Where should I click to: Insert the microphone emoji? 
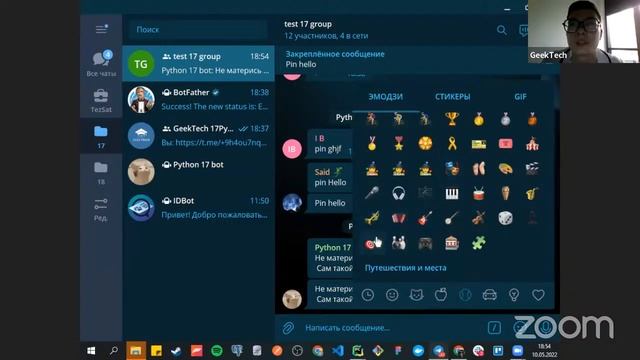tap(372, 193)
